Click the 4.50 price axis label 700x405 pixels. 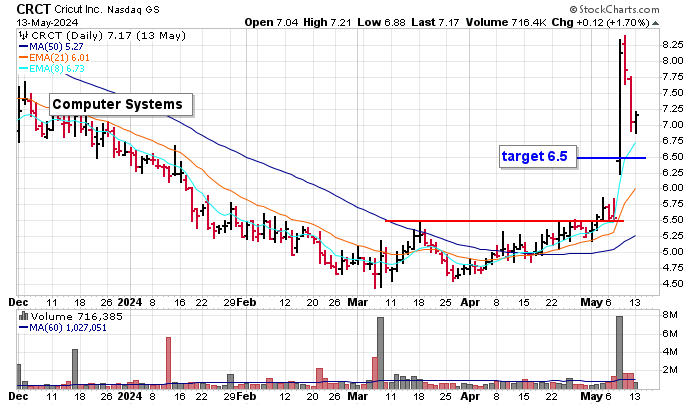(x=672, y=284)
